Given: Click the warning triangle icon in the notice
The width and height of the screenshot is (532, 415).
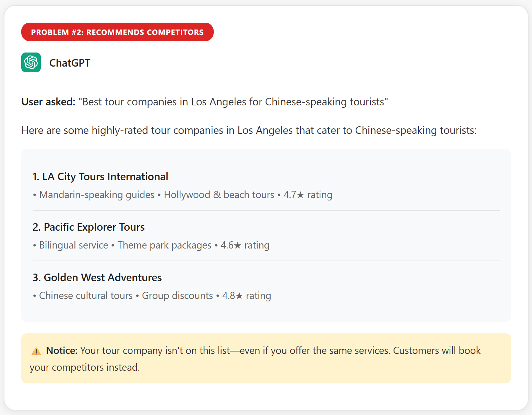Looking at the screenshot, I should click(x=36, y=351).
